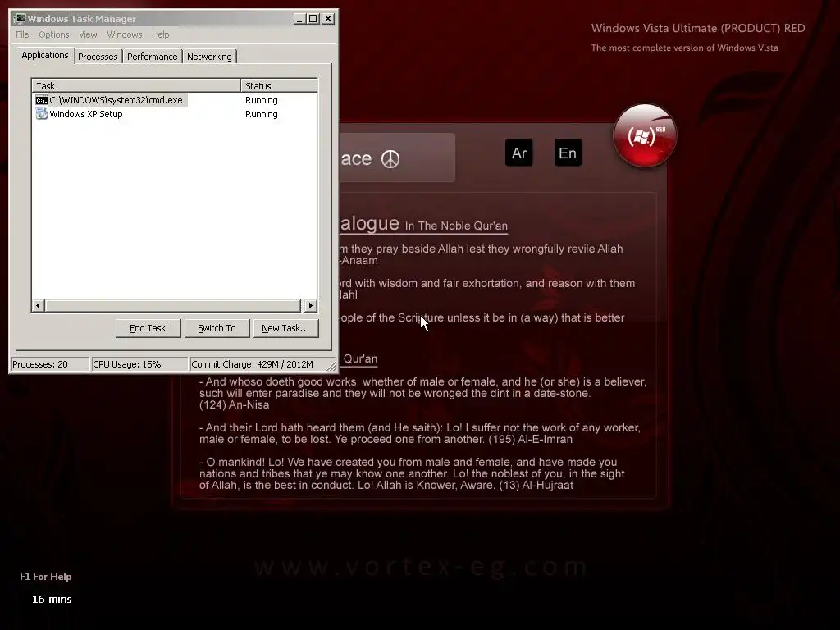Click the Windows Vista Ultimate (PRODUCT) RED title
Image resolution: width=840 pixels, height=630 pixels.
point(698,28)
